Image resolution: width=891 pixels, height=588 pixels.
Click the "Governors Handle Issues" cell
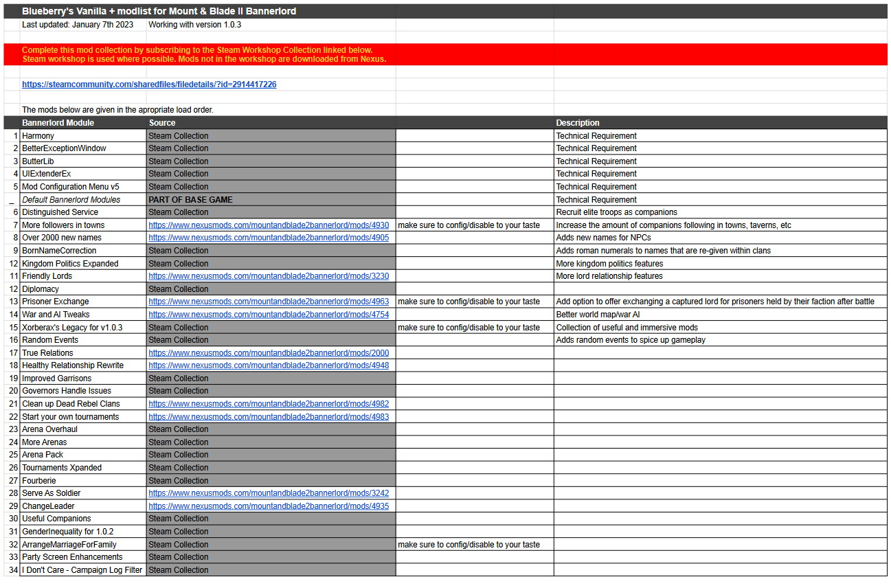coord(83,391)
